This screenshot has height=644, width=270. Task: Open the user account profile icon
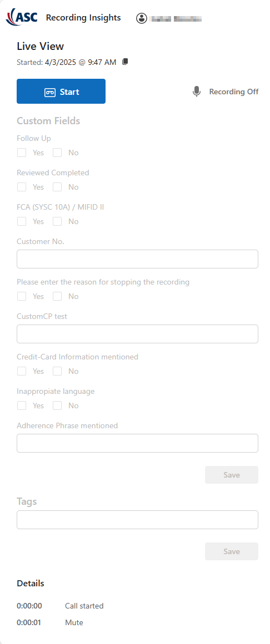point(142,18)
